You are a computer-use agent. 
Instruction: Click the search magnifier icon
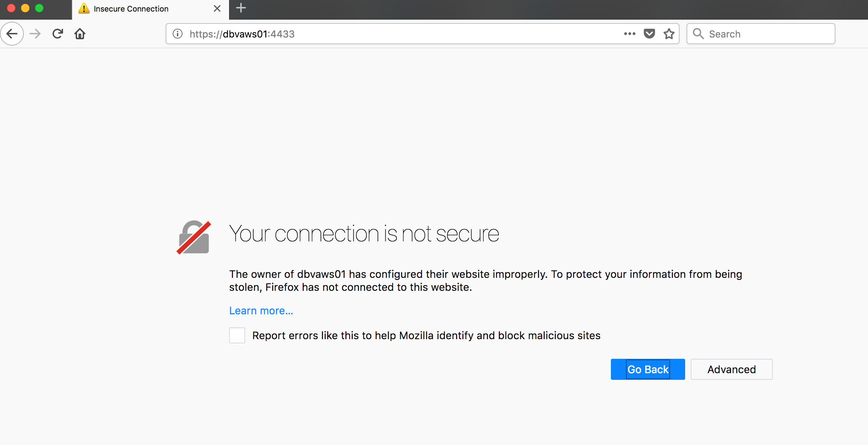(698, 34)
